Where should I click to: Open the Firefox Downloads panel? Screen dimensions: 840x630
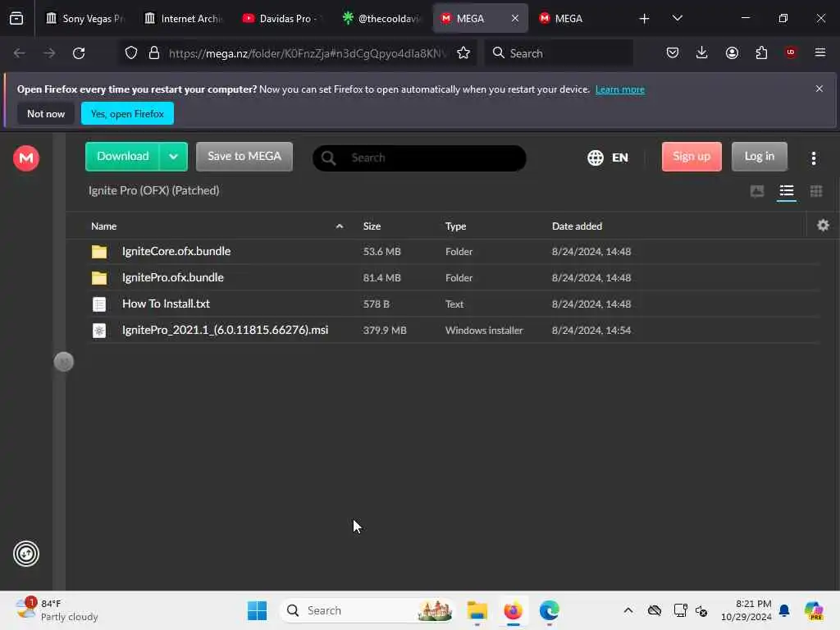click(702, 52)
